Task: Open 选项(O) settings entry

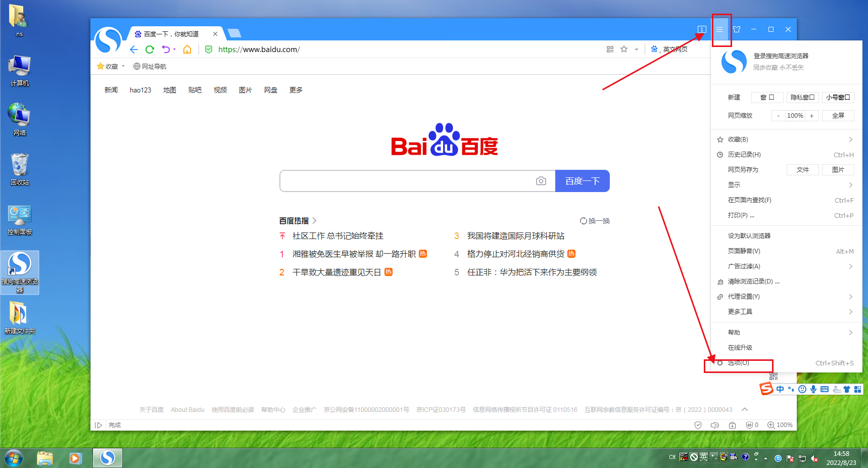Action: coord(786,363)
